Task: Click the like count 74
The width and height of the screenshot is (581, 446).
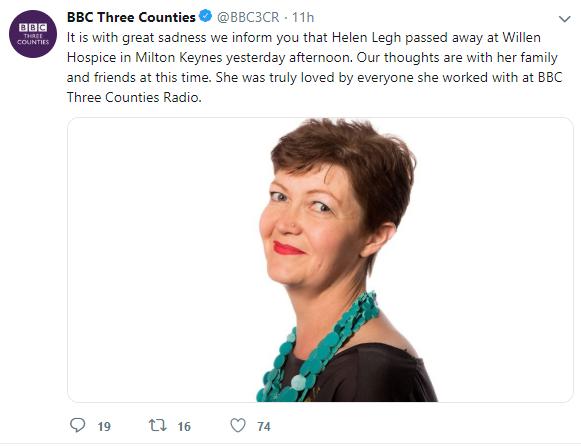Action: coord(264,426)
